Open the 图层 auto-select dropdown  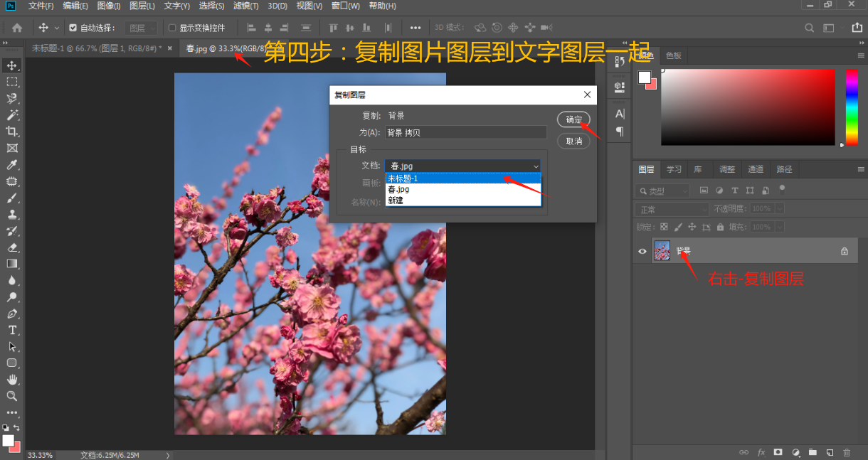pos(141,28)
